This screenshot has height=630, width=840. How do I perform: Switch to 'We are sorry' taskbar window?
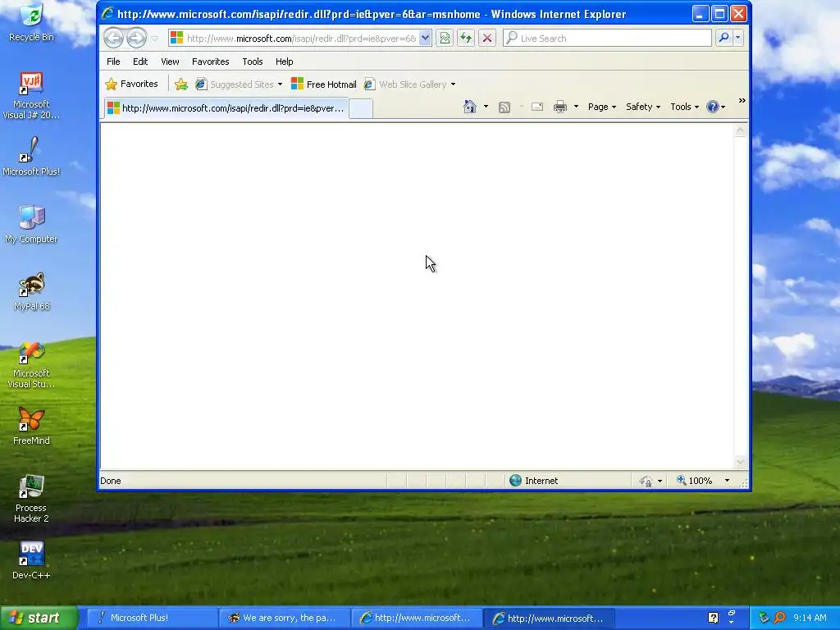coord(285,619)
